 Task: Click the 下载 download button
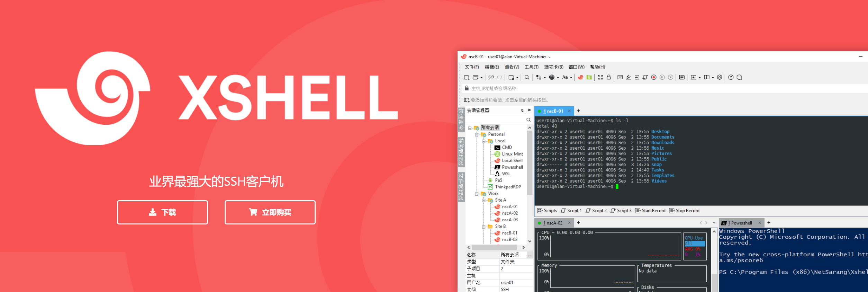(x=162, y=212)
